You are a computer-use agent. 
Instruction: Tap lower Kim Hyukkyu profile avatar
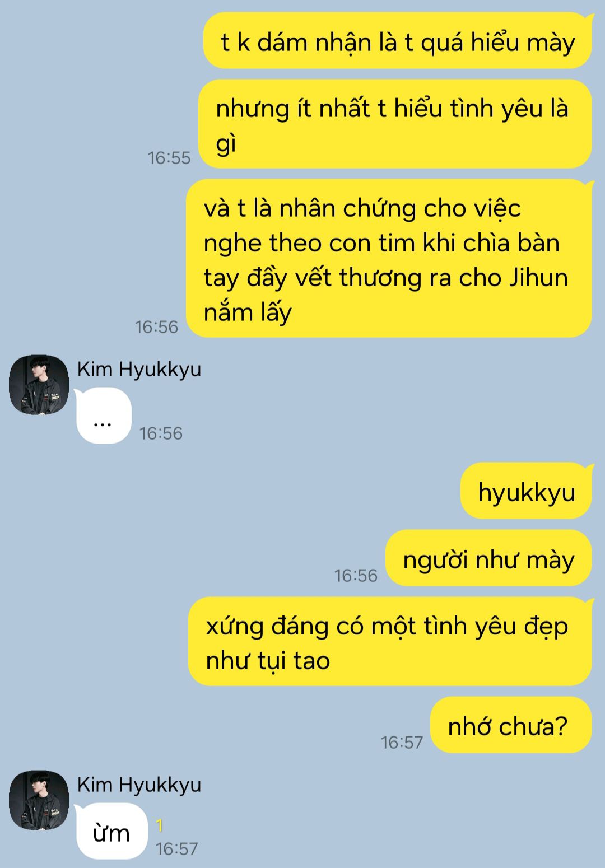(x=39, y=800)
